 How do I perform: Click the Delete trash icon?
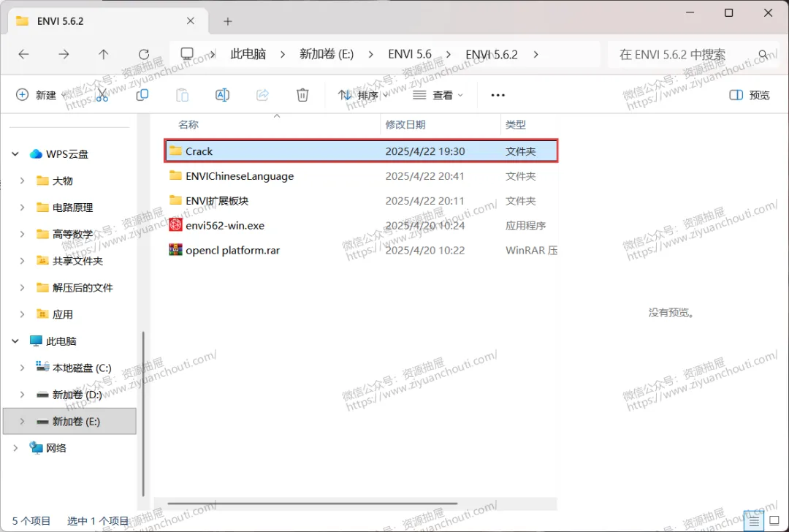(302, 94)
